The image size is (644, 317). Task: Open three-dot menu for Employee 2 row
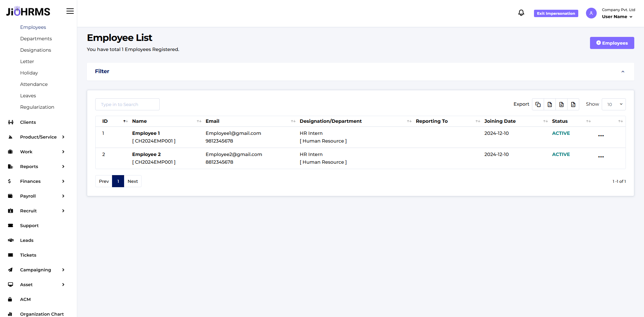[601, 157]
